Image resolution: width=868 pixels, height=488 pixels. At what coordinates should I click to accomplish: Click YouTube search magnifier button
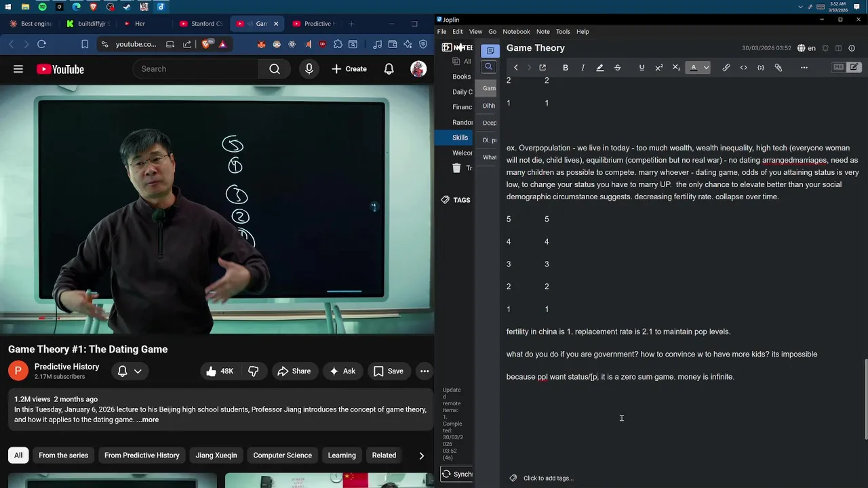[x=275, y=69]
